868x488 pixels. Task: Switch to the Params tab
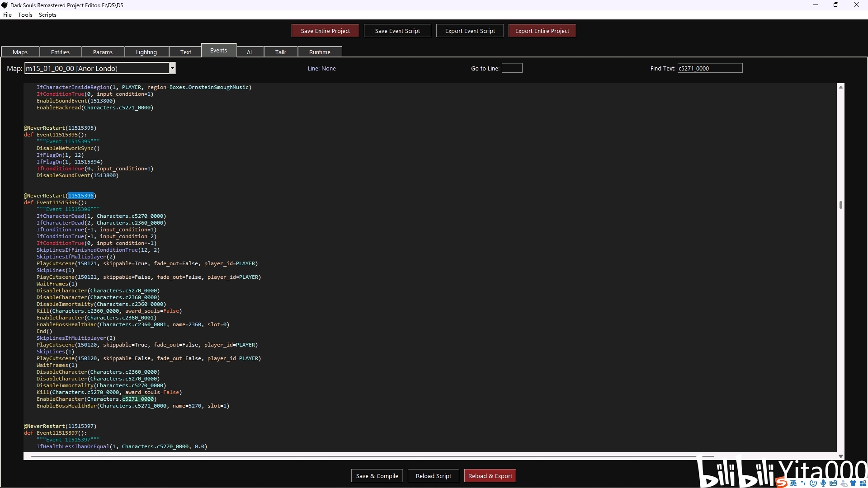pyautogui.click(x=103, y=52)
